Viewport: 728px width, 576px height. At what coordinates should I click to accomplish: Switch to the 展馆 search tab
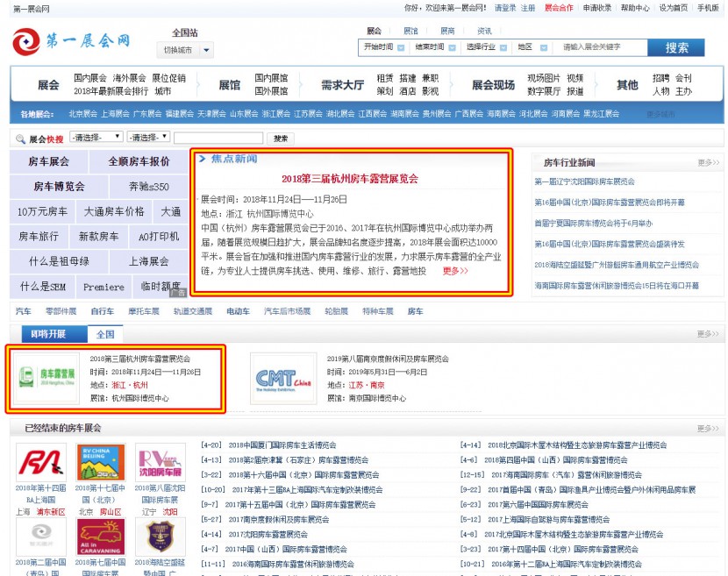point(410,31)
